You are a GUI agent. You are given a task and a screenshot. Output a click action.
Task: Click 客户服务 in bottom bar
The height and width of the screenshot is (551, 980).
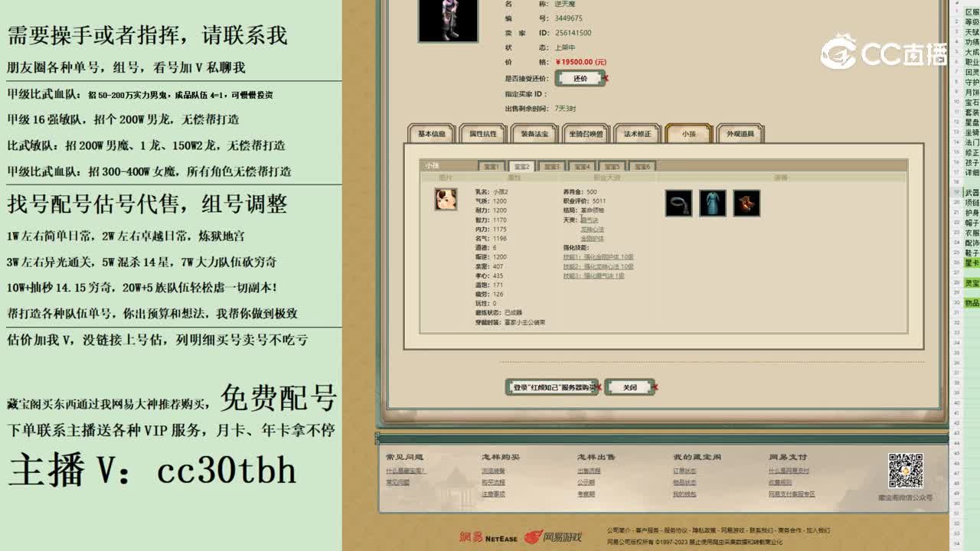(x=647, y=530)
